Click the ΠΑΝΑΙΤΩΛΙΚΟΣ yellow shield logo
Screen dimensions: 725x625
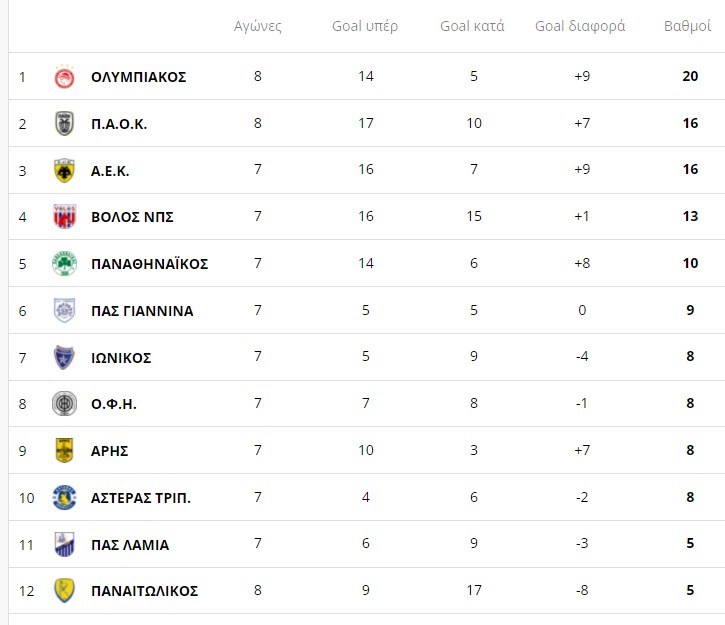(64, 591)
